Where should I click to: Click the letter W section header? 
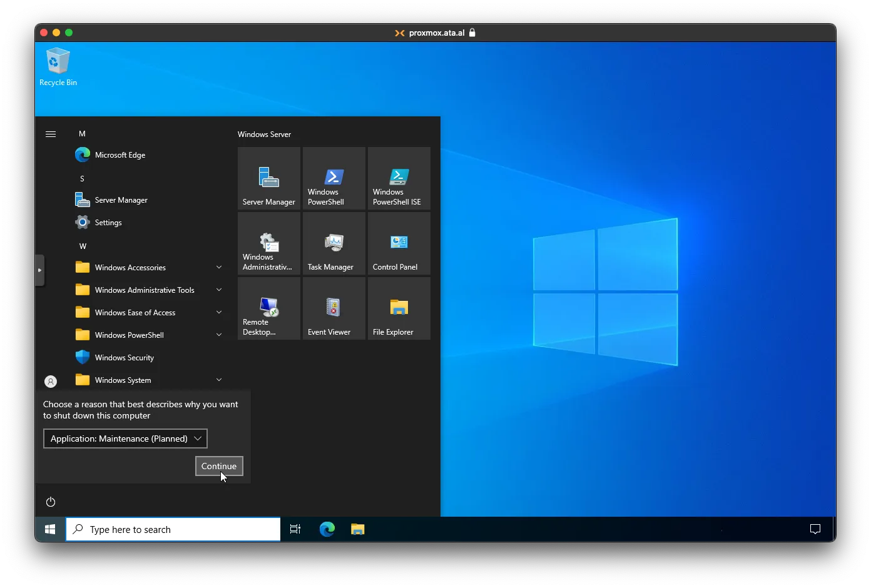(83, 246)
